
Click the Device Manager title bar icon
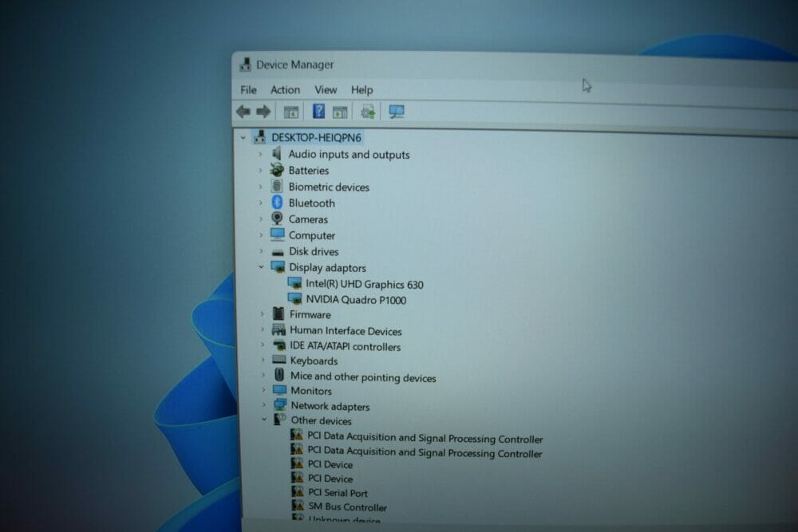(245, 64)
